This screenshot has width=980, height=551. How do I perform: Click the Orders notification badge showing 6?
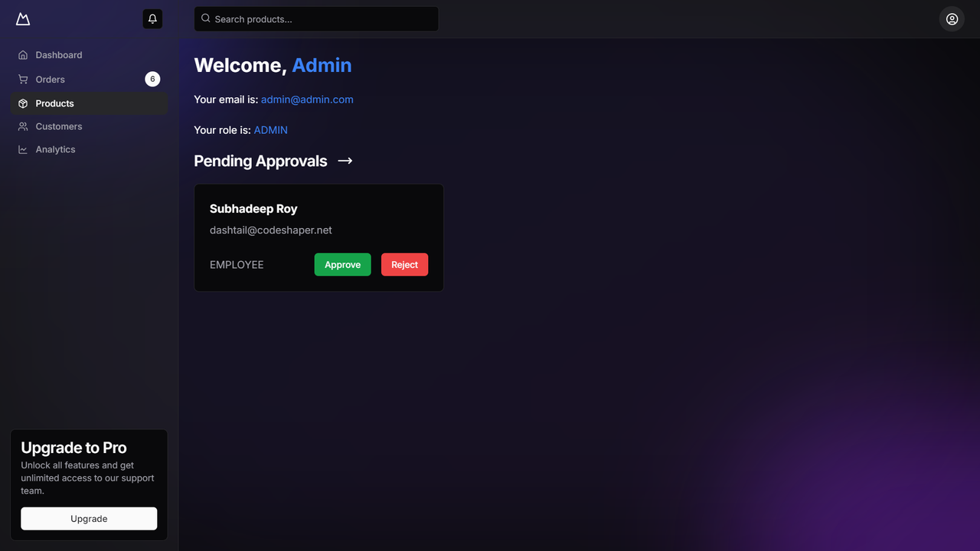(x=152, y=79)
